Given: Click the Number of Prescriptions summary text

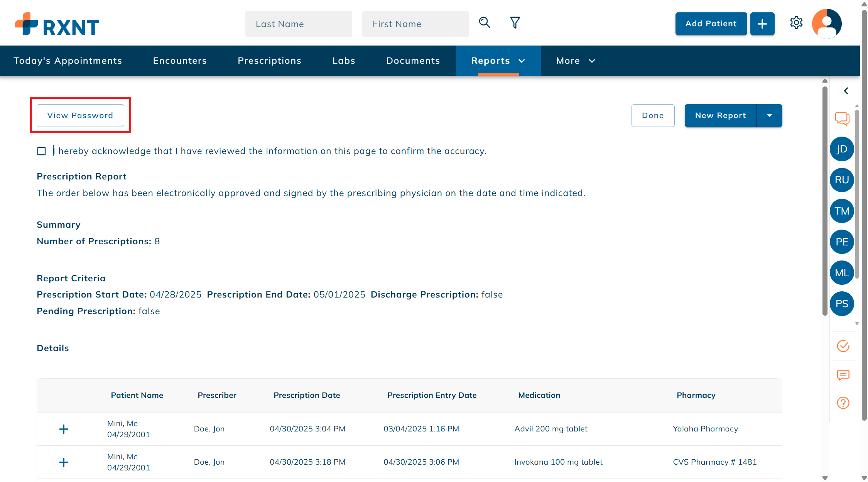Looking at the screenshot, I should point(98,241).
